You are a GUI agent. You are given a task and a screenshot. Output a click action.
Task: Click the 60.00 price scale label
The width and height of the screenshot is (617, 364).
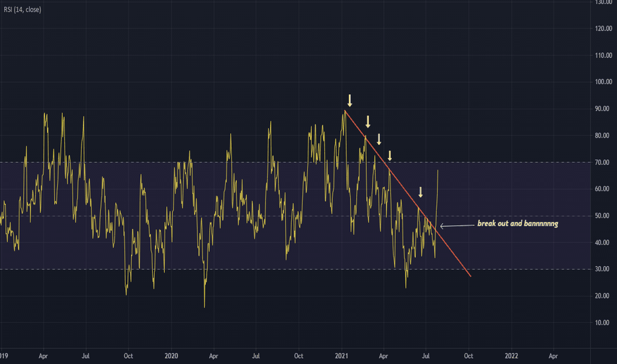(x=602, y=189)
